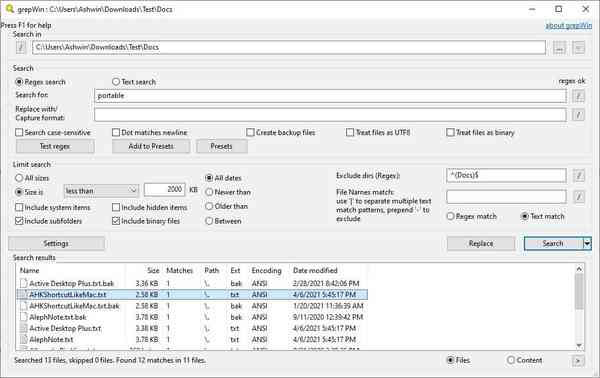Open the less than size dropdown
Viewport: 600px width, 378px height.
101,191
